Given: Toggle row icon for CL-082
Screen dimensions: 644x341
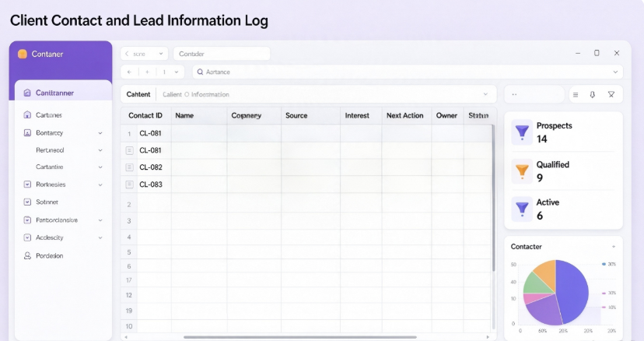Looking at the screenshot, I should (x=129, y=167).
